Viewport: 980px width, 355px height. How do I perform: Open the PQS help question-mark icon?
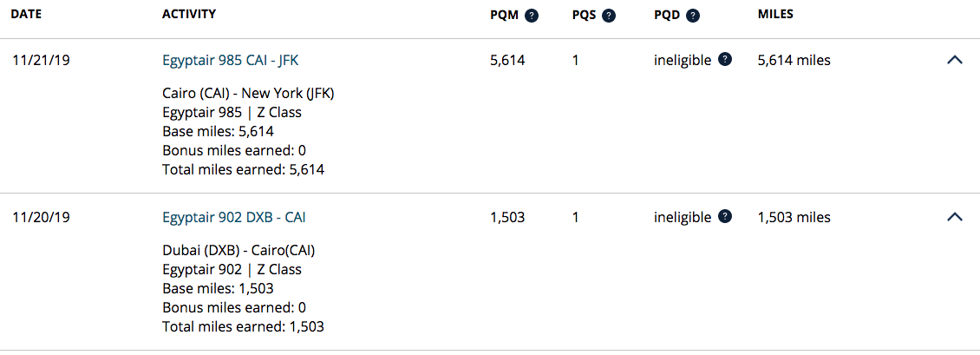609,16
